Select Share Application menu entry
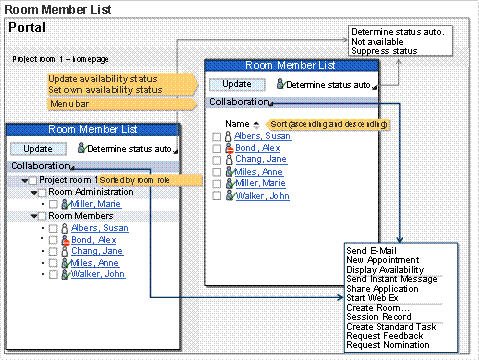479x360 pixels. click(x=382, y=289)
